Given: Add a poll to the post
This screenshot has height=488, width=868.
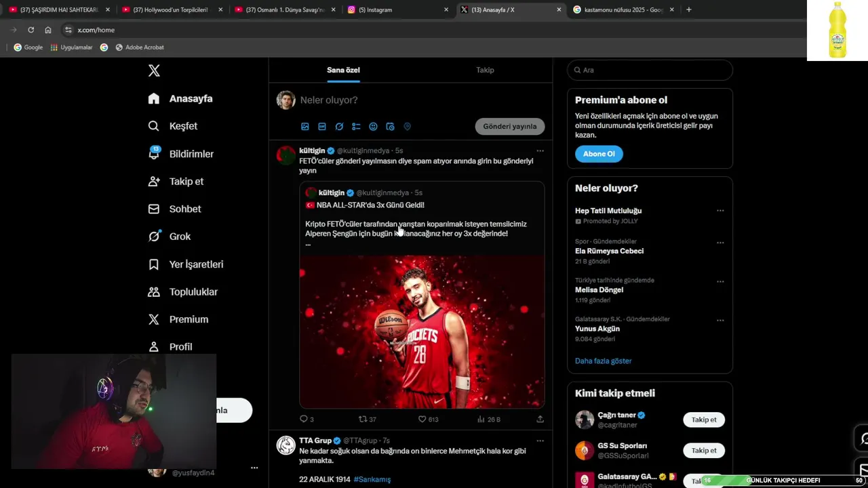Looking at the screenshot, I should coord(356,126).
